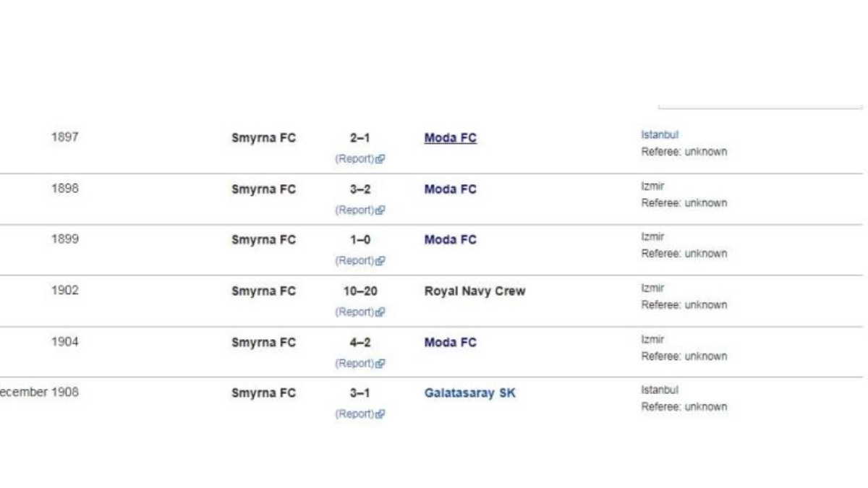Image resolution: width=868 pixels, height=488 pixels.
Task: Open the Report link for 1902 match
Action: click(x=354, y=312)
